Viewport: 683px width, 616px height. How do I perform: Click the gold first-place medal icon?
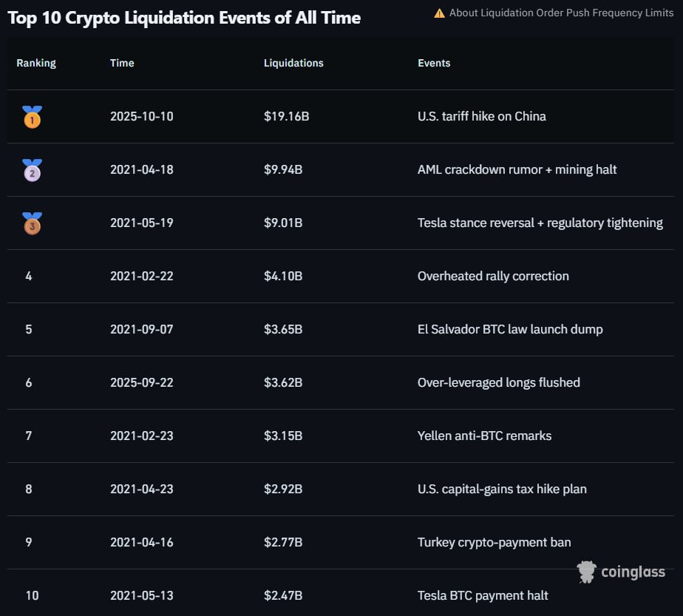click(x=32, y=117)
